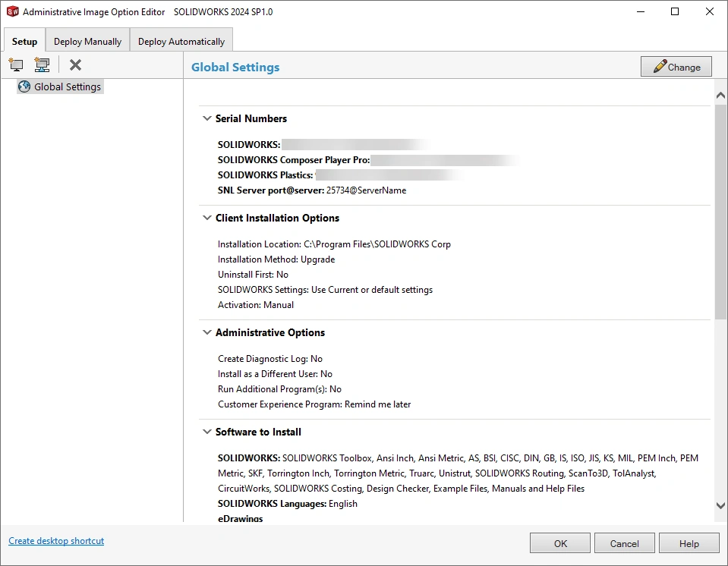The width and height of the screenshot is (728, 566).
Task: Click the pencil Change button
Action: pyautogui.click(x=676, y=67)
